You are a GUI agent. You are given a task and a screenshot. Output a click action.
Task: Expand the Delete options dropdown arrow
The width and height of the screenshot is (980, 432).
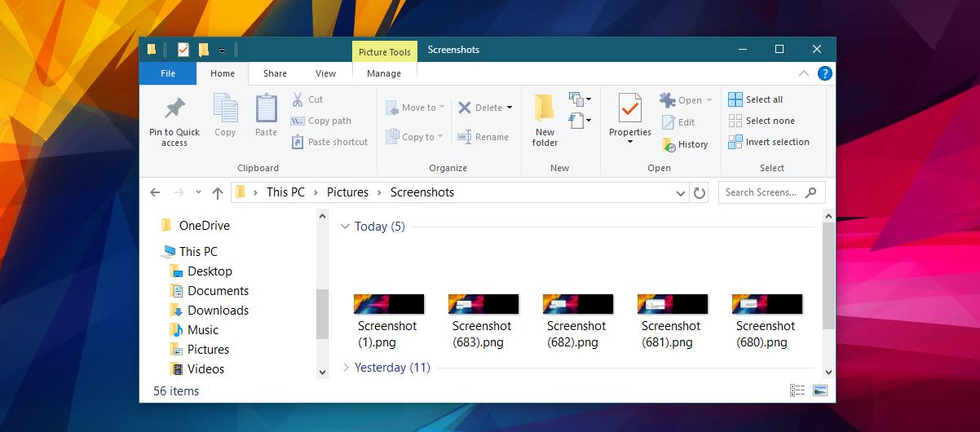[x=510, y=108]
